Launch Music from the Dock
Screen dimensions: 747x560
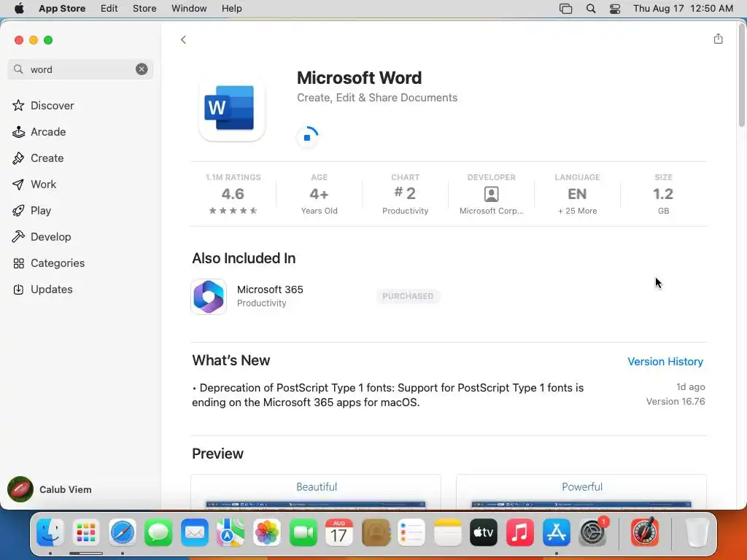point(519,532)
